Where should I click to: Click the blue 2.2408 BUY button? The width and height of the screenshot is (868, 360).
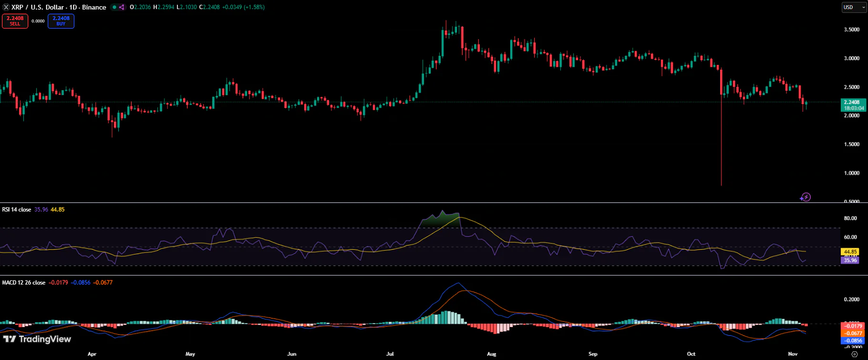coord(61,21)
